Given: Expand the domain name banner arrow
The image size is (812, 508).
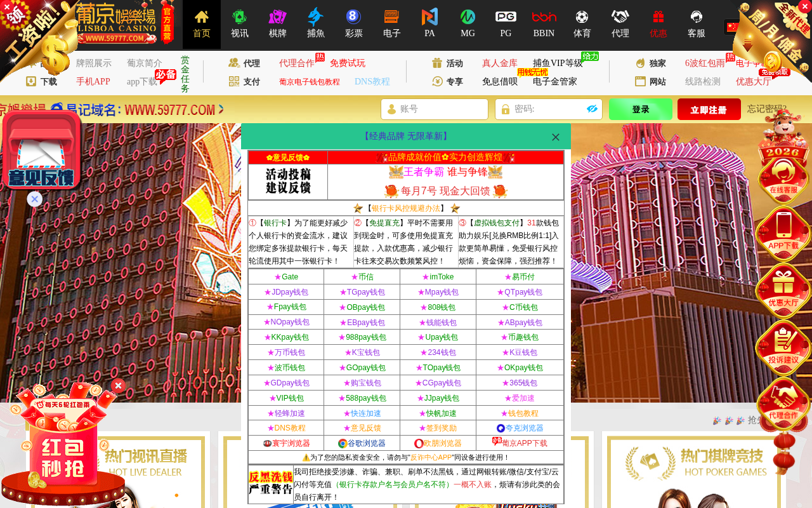Looking at the screenshot, I should point(221,109).
